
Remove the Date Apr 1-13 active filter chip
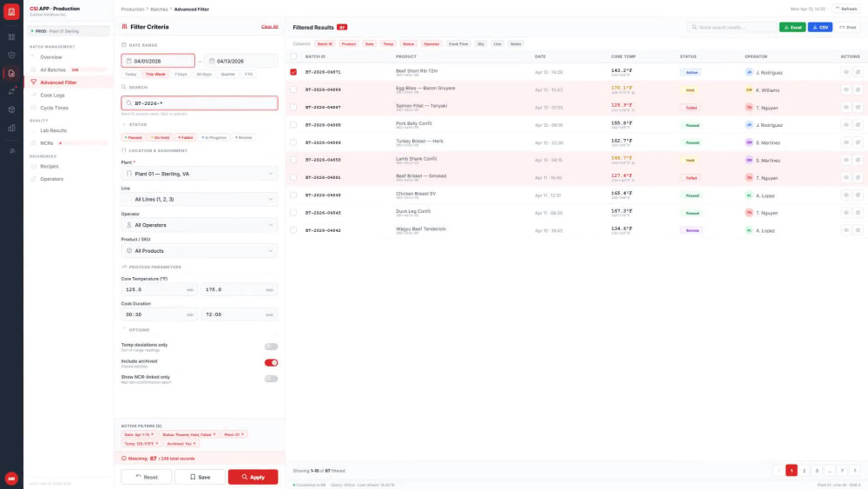pos(152,435)
